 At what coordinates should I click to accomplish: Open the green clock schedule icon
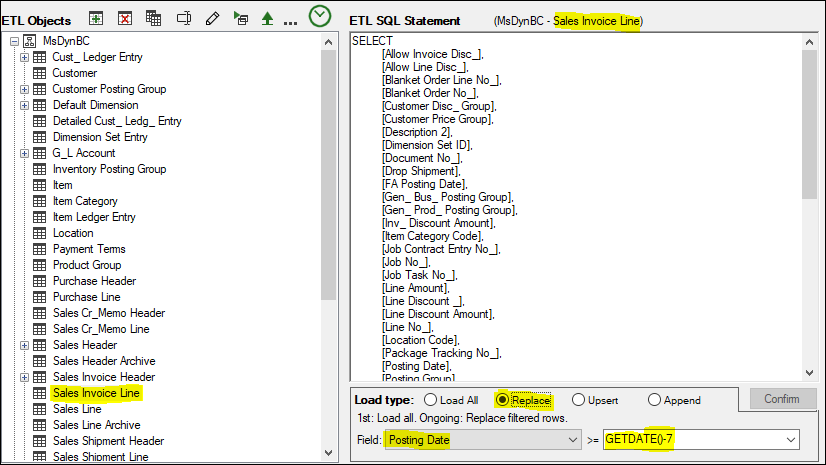coord(320,17)
